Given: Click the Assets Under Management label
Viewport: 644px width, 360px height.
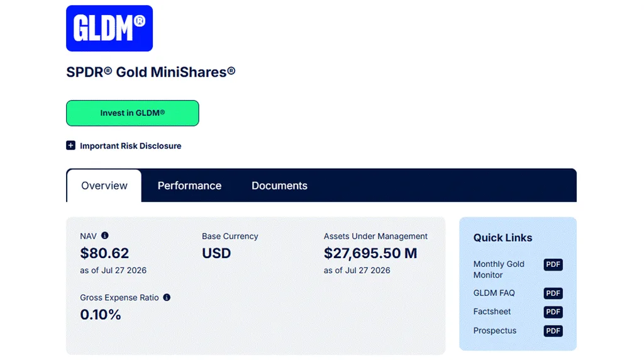Looking at the screenshot, I should click(375, 236).
